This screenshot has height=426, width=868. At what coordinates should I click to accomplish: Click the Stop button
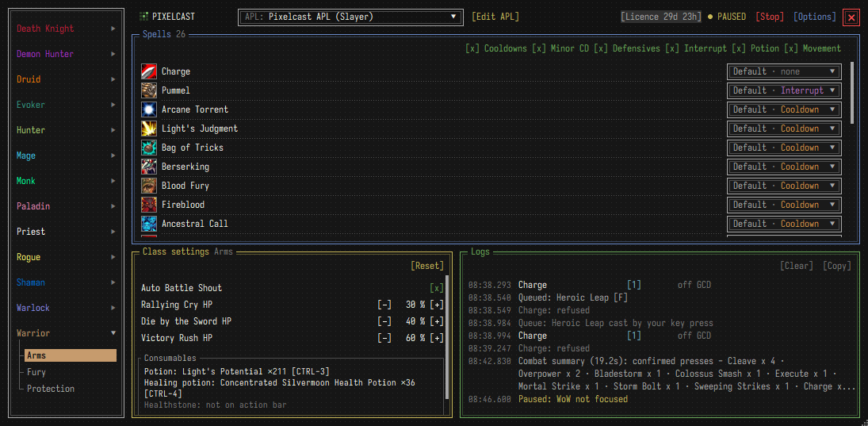(x=770, y=17)
